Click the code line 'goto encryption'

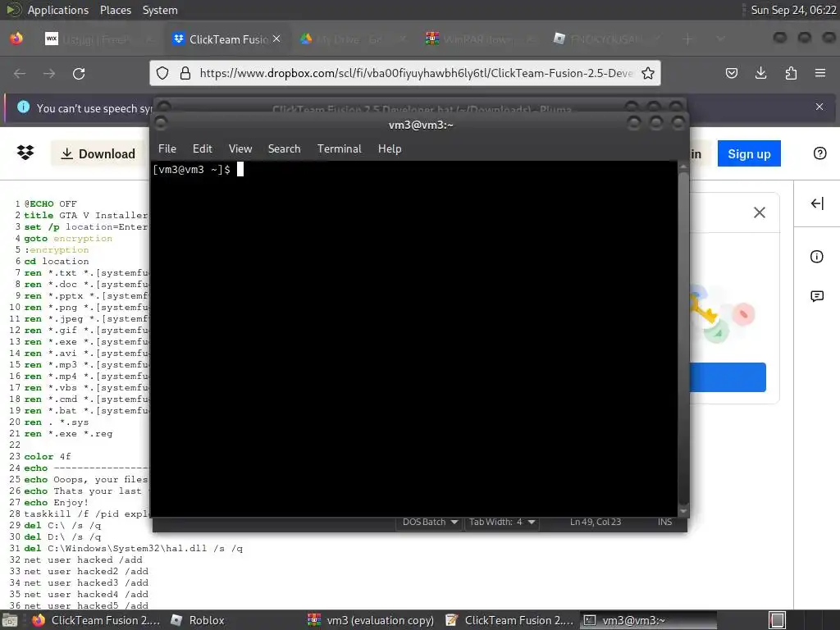pos(68,239)
